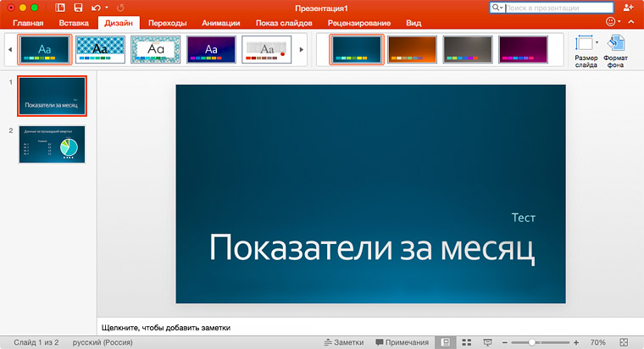Toggle the Comments (Примечания) pane

402,341
